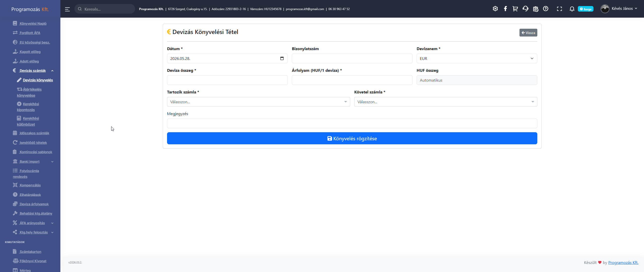Click the Folyószámla rendezés list icon
This screenshot has width=644, height=272.
[x=15, y=171]
